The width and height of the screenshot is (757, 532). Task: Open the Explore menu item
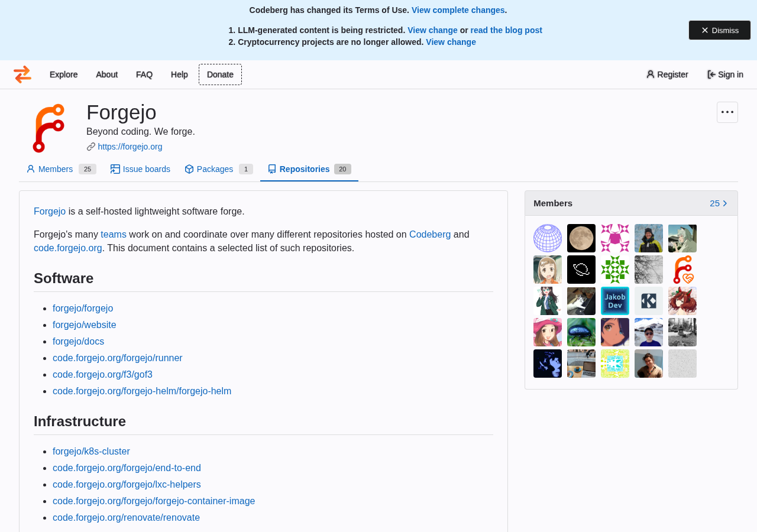pyautogui.click(x=63, y=74)
